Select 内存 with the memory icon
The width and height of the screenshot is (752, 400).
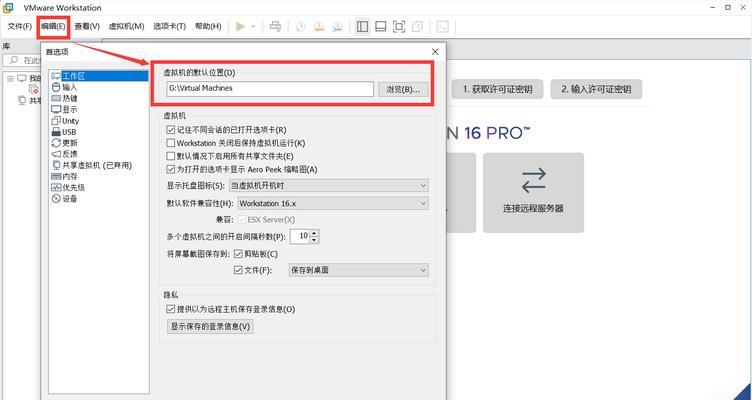pyautogui.click(x=64, y=176)
